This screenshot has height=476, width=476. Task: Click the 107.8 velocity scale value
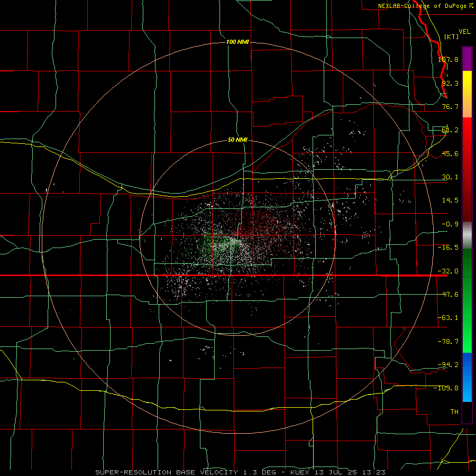tap(448, 59)
